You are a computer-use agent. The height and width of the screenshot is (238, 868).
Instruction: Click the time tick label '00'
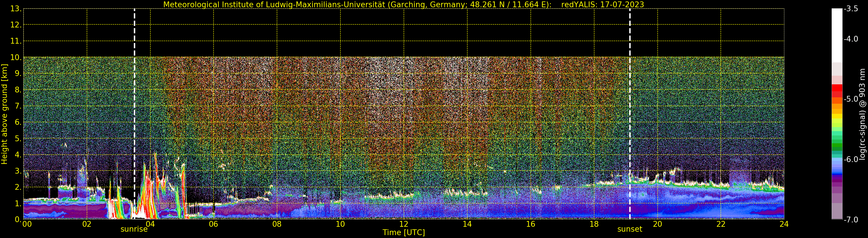tap(27, 224)
